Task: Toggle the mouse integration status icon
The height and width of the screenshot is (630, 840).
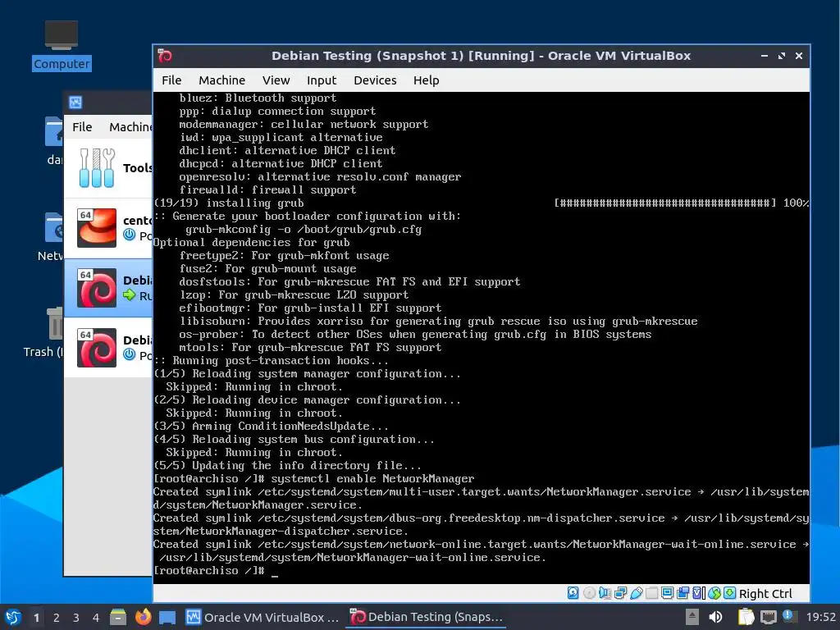Action: point(714,593)
